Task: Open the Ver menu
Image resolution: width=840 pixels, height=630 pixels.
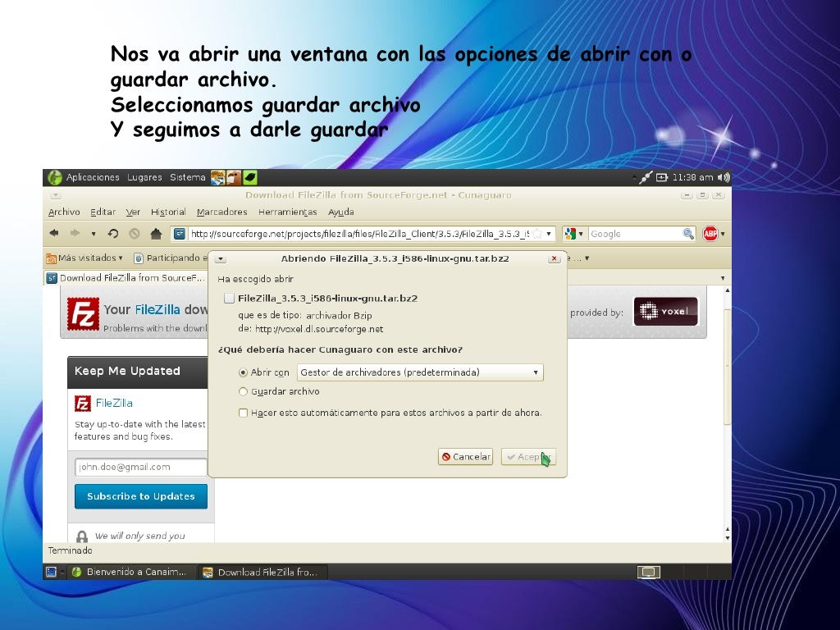Action: 133,212
